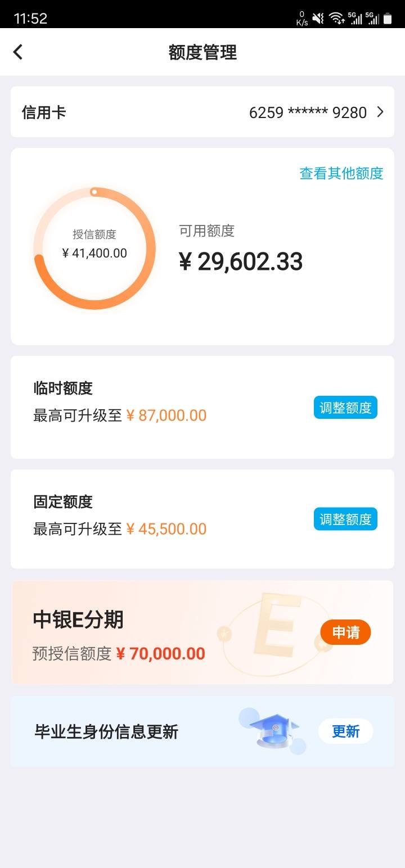Tap the orange credit limit ring chart

(x=94, y=248)
